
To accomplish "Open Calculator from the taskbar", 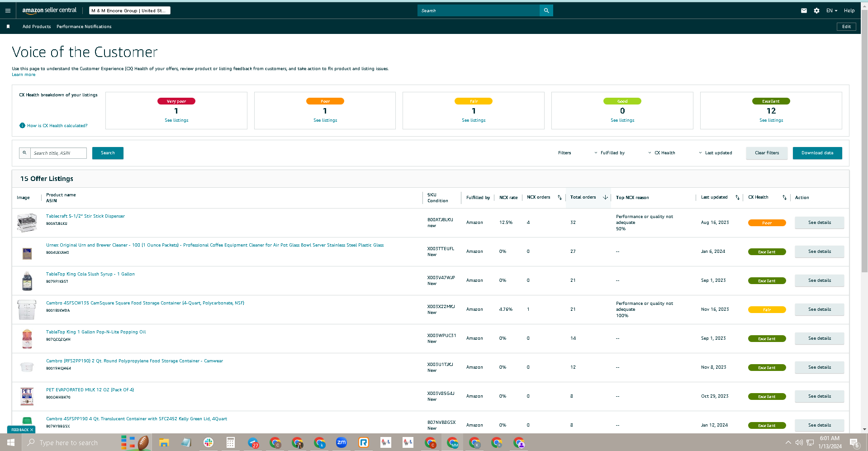I will [x=230, y=442].
